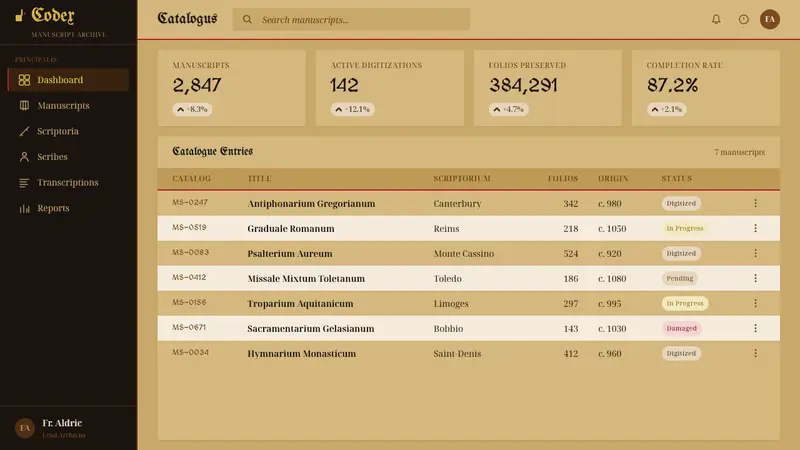Sort by the CATALOG column header

coord(191,179)
